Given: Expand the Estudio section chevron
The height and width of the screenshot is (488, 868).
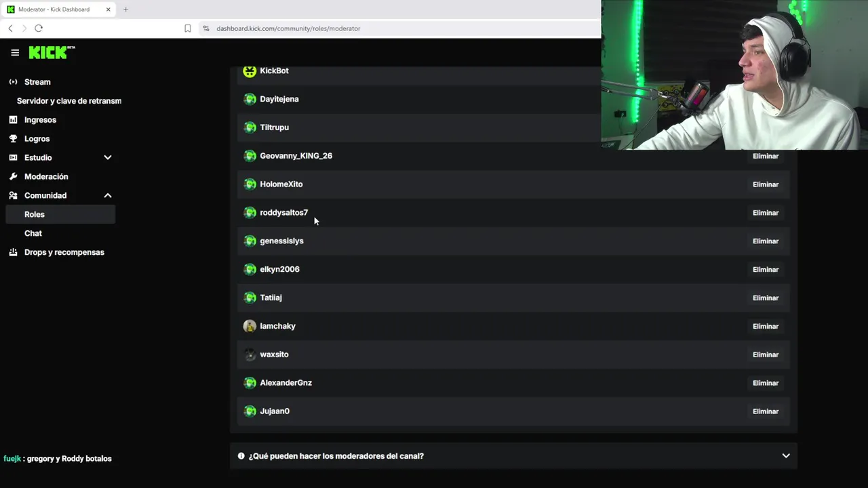Looking at the screenshot, I should (107, 158).
